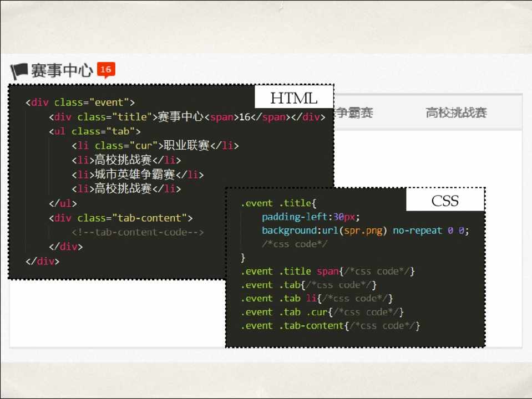Viewport: 532px width, 399px height.
Task: Click the .event .tab li rule
Action: 316,299
